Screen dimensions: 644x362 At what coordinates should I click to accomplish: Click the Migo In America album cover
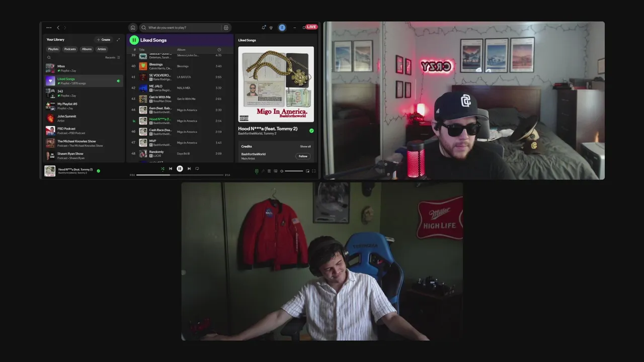pyautogui.click(x=276, y=84)
